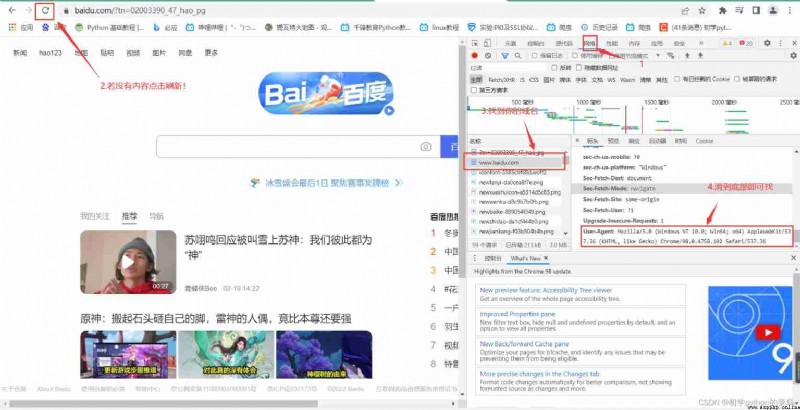Toggle the 停用缓存 disable cache checkbox
This screenshot has height=410, width=800.
(x=575, y=56)
